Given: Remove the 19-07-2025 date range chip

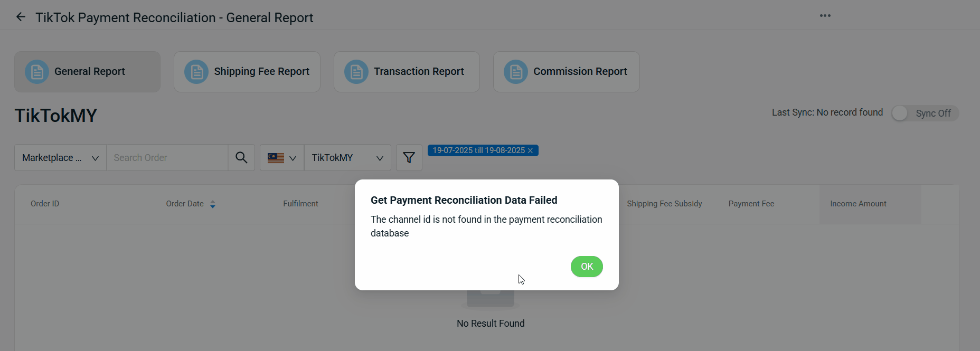Looking at the screenshot, I should [530, 151].
